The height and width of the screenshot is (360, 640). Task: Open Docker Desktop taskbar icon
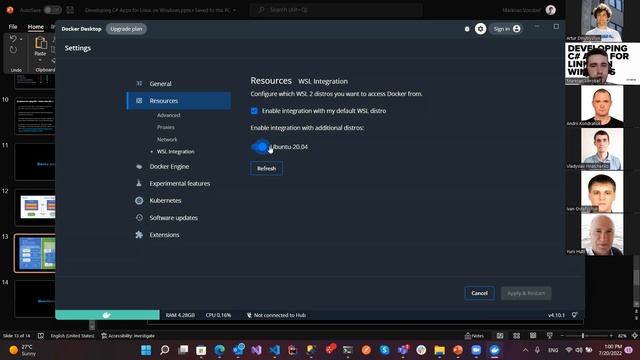495,350
